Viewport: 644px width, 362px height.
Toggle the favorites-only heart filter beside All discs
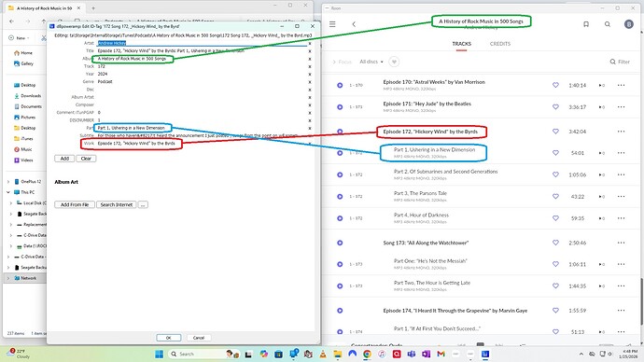(x=394, y=62)
